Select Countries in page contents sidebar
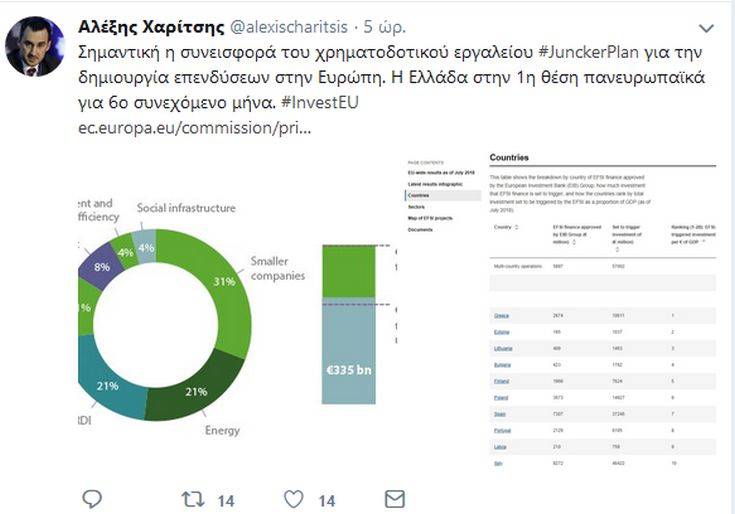735x514 pixels. pyautogui.click(x=419, y=196)
